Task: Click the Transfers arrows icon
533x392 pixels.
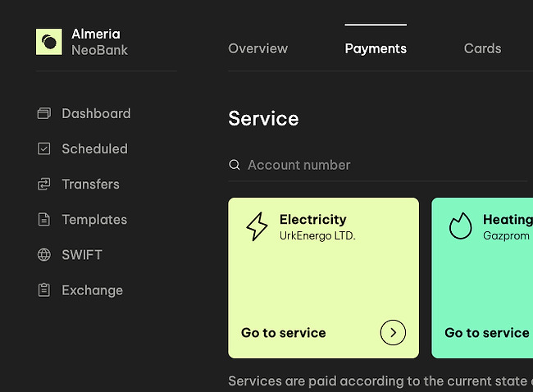Action: [x=43, y=184]
